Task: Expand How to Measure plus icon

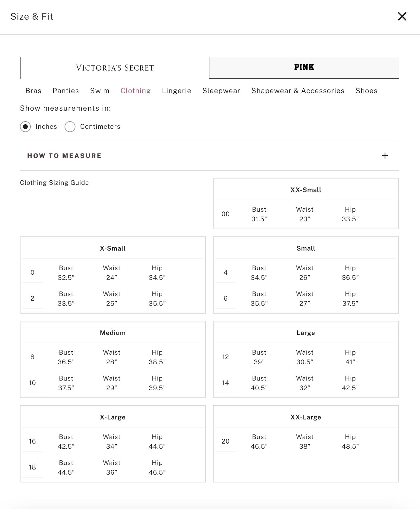Action: [385, 156]
